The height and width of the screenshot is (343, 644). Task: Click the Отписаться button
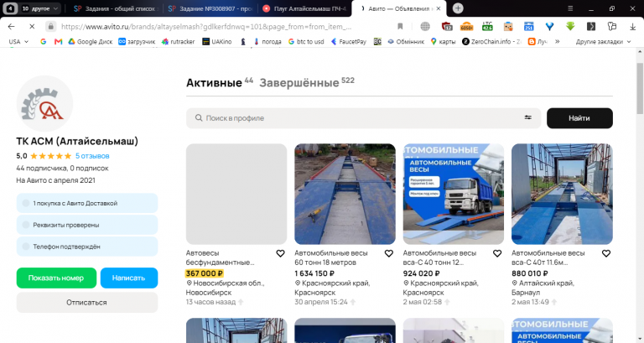click(87, 303)
